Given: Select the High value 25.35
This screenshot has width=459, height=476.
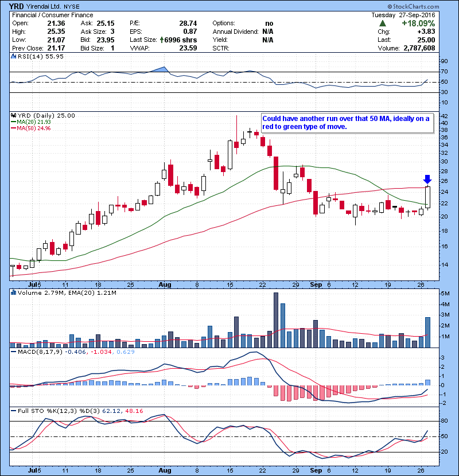Looking at the screenshot, I should tap(56, 32).
